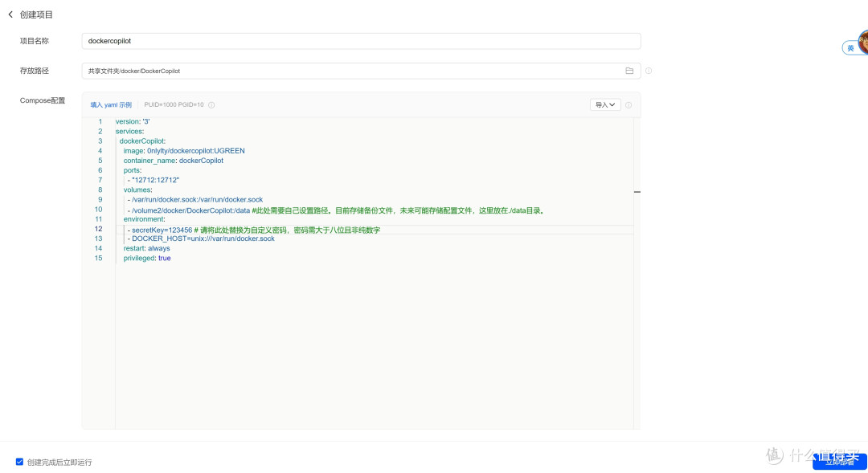Click image: 0nlylty/dockercopilot:UGREEN line

coord(184,151)
